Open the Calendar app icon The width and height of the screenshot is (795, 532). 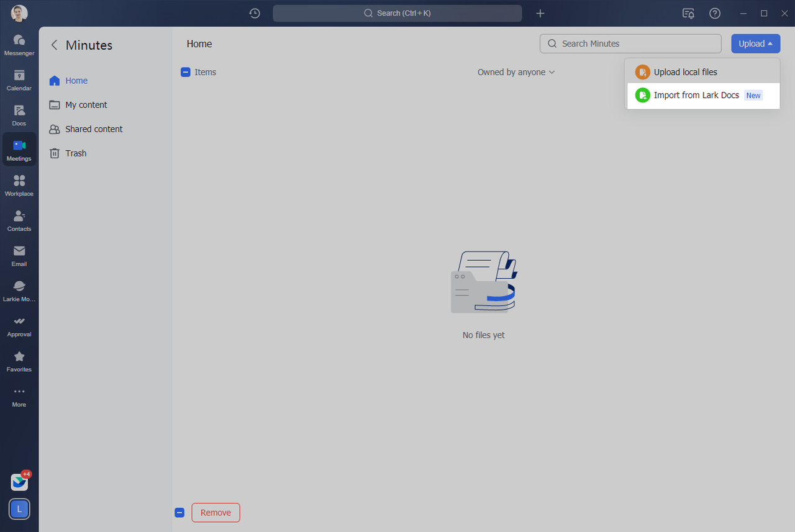point(19,79)
